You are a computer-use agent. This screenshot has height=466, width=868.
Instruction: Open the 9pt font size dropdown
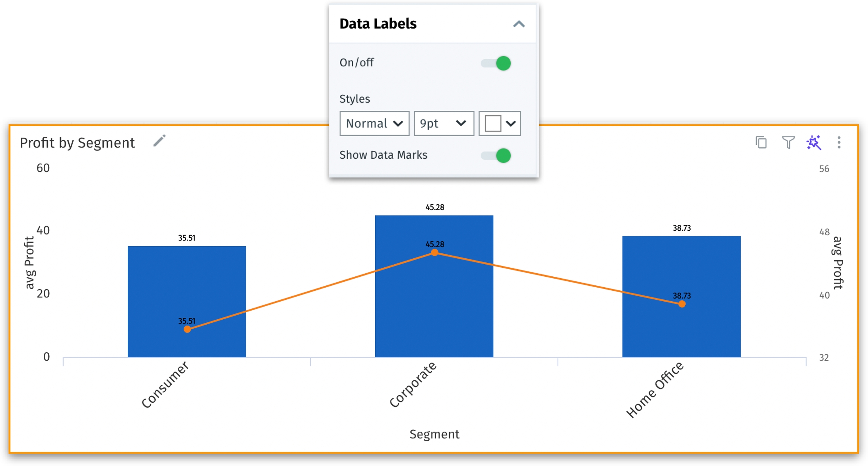[x=444, y=123]
